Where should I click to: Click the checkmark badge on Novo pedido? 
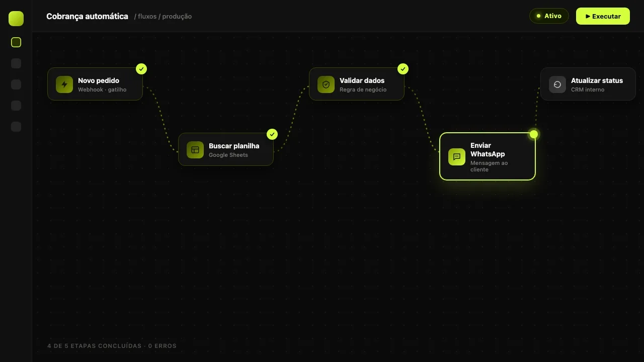click(x=141, y=69)
